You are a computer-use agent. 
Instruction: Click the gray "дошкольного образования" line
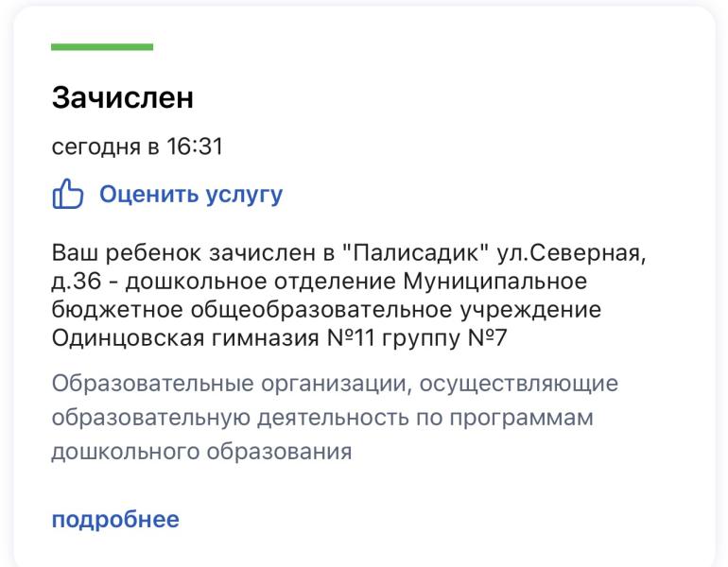coord(201,452)
